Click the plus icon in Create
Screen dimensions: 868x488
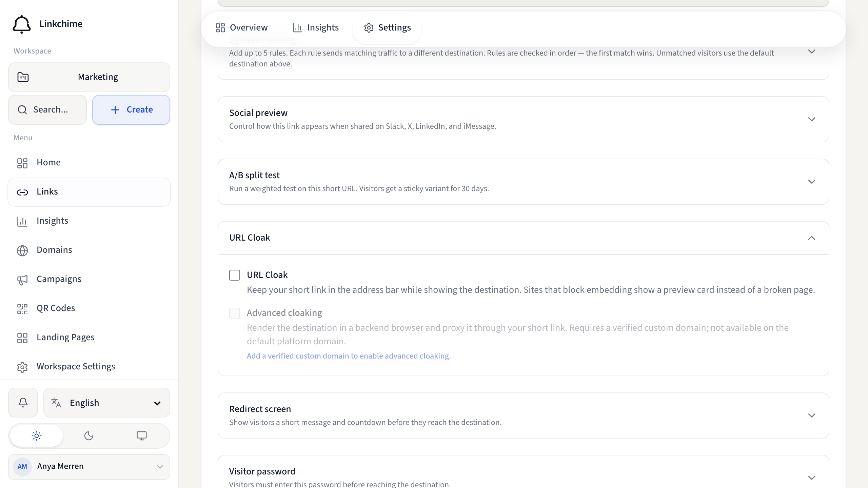coord(115,110)
